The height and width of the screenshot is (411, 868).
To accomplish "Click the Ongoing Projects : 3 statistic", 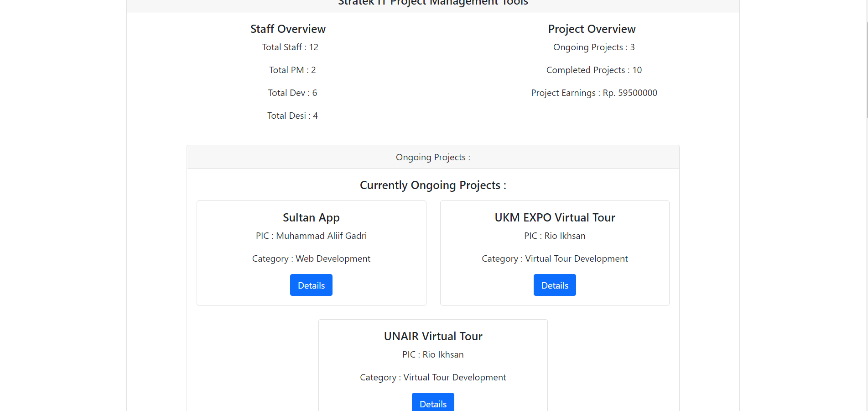I will [x=594, y=47].
